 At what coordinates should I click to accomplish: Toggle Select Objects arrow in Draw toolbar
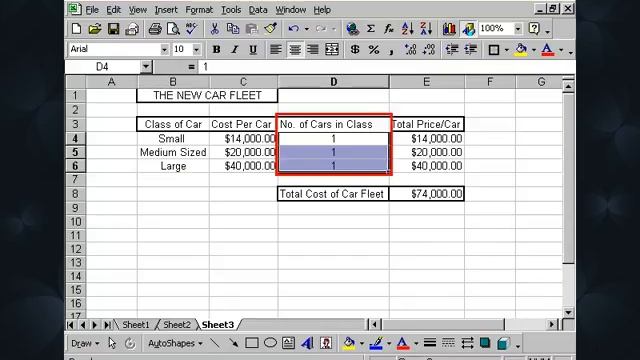point(112,343)
